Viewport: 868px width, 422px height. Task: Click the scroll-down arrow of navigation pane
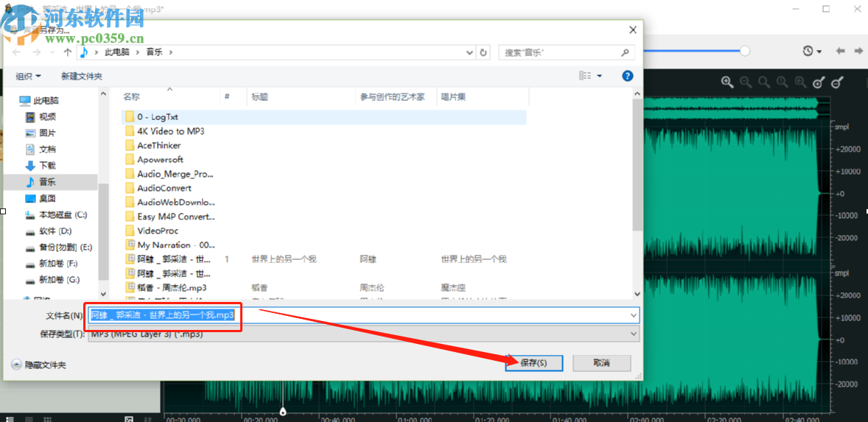(x=103, y=295)
